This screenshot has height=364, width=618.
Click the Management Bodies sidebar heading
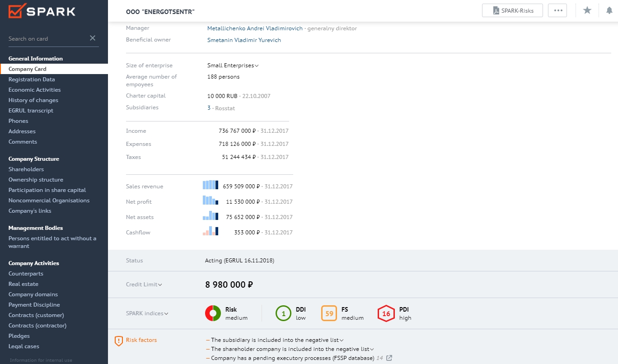(36, 228)
